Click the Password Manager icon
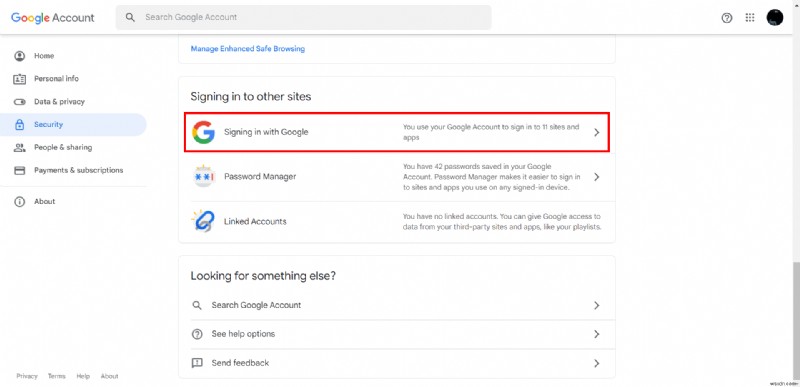This screenshot has width=800, height=387. pos(204,176)
